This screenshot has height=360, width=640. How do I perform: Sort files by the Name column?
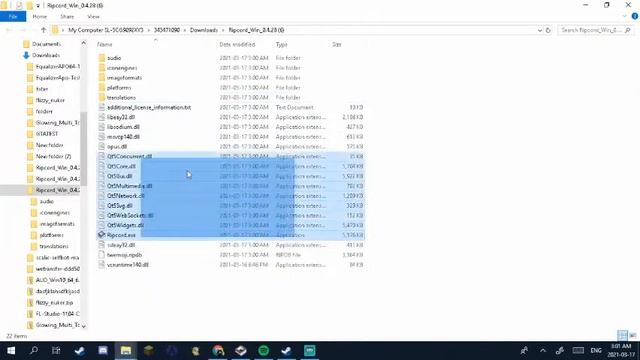click(105, 44)
